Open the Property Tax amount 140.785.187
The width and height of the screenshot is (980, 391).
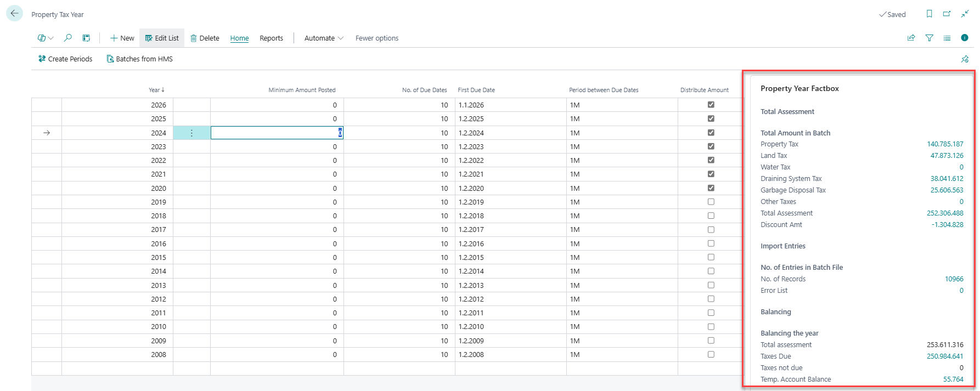[x=945, y=144]
